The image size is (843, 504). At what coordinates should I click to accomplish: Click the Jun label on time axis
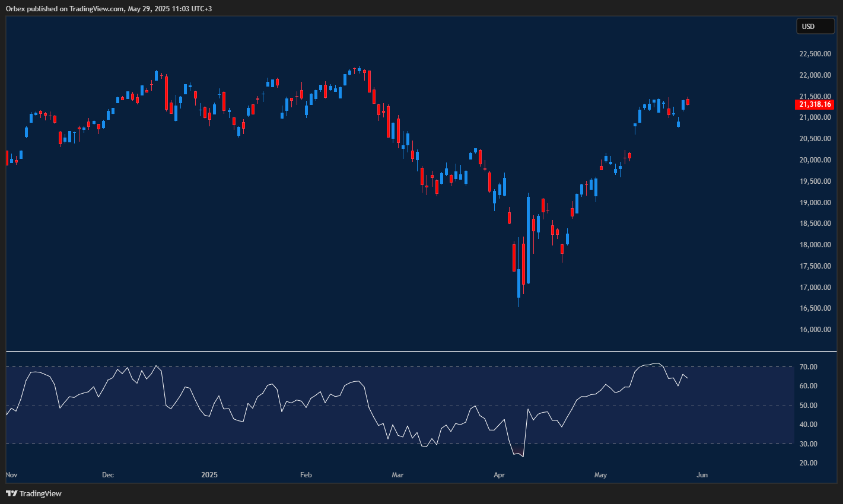(x=702, y=475)
